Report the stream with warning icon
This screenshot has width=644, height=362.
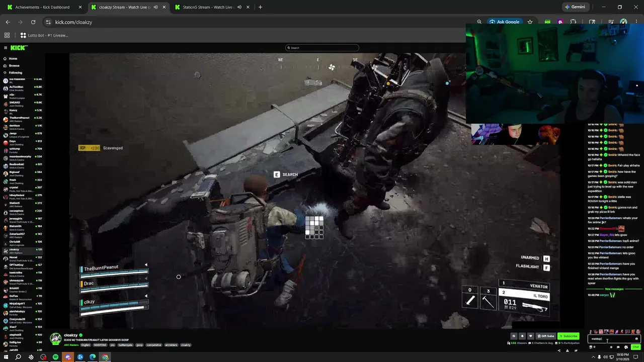click(567, 350)
